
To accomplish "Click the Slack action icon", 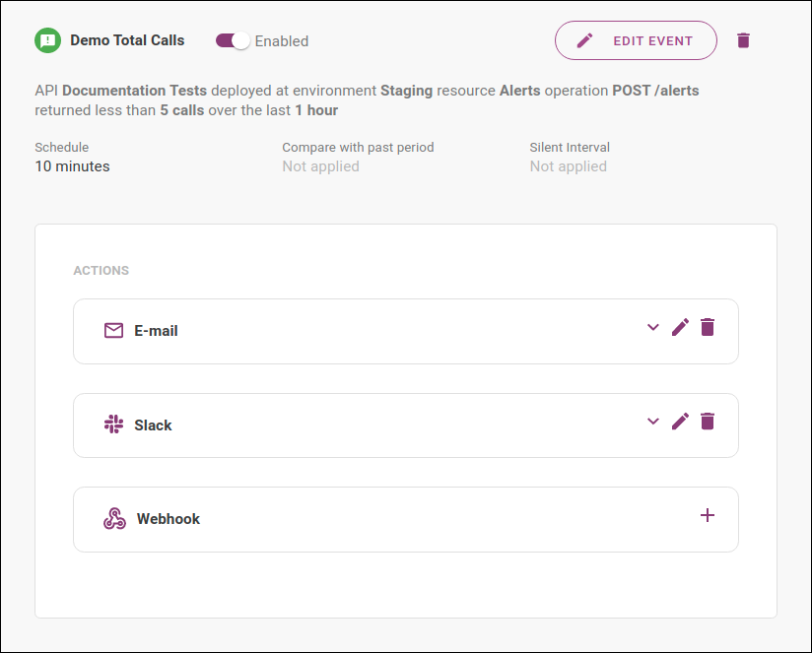I will (113, 425).
